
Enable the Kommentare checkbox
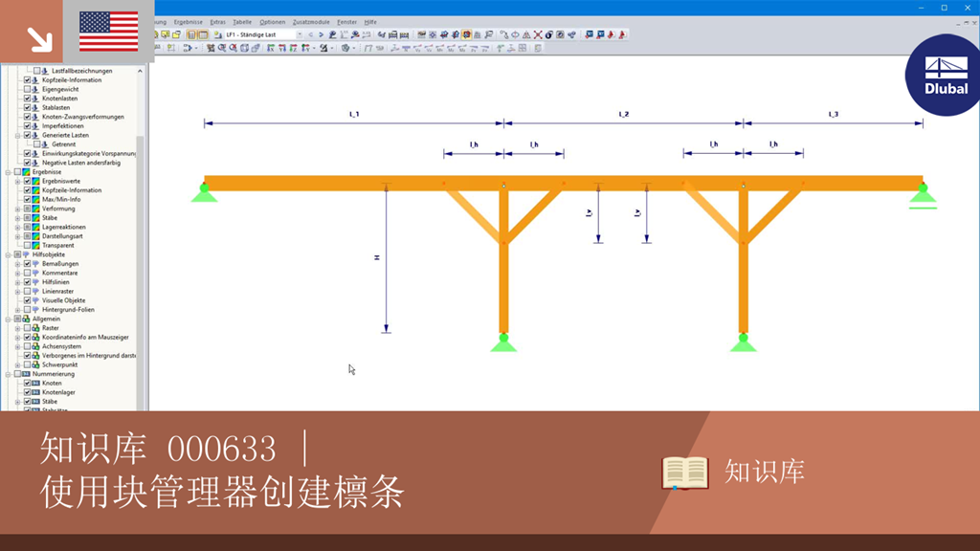click(x=28, y=273)
